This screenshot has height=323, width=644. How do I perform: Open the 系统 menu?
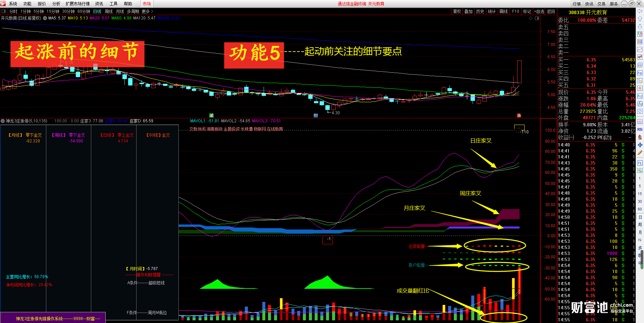(13, 4)
